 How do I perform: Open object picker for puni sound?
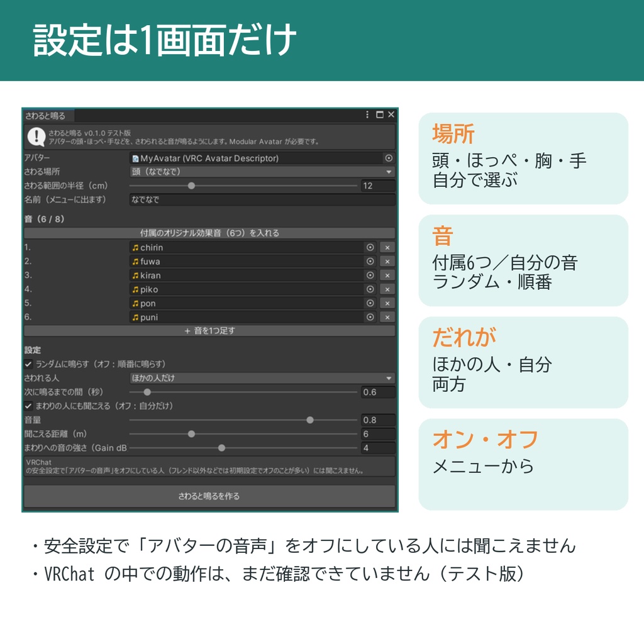tap(370, 317)
